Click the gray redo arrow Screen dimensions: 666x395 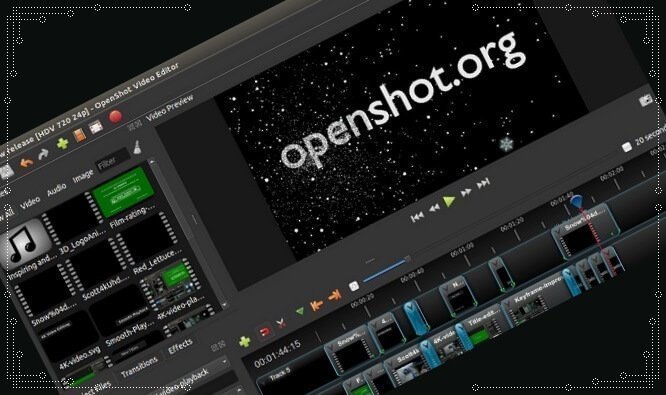click(x=43, y=154)
